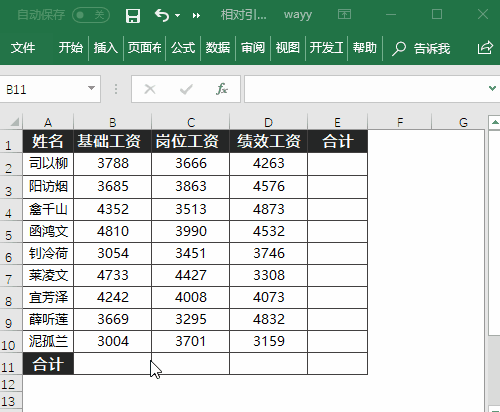Select the cell with name 钊冷荷
Screen dimensions: 500x412
48,253
